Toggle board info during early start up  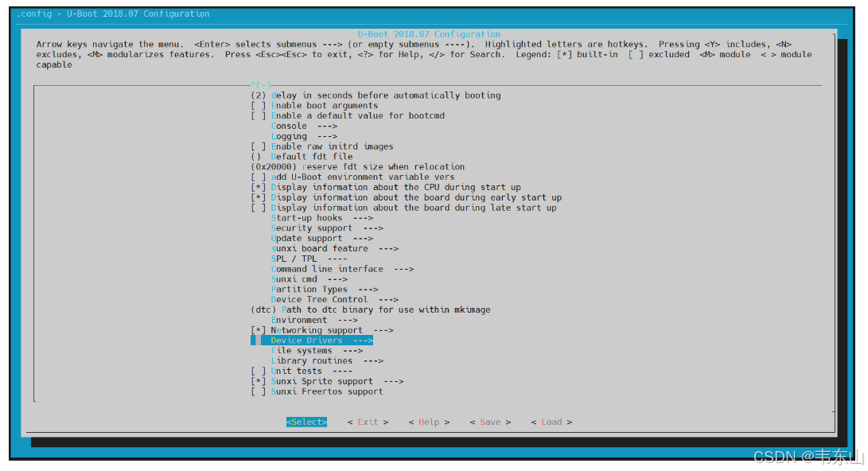pyautogui.click(x=259, y=197)
